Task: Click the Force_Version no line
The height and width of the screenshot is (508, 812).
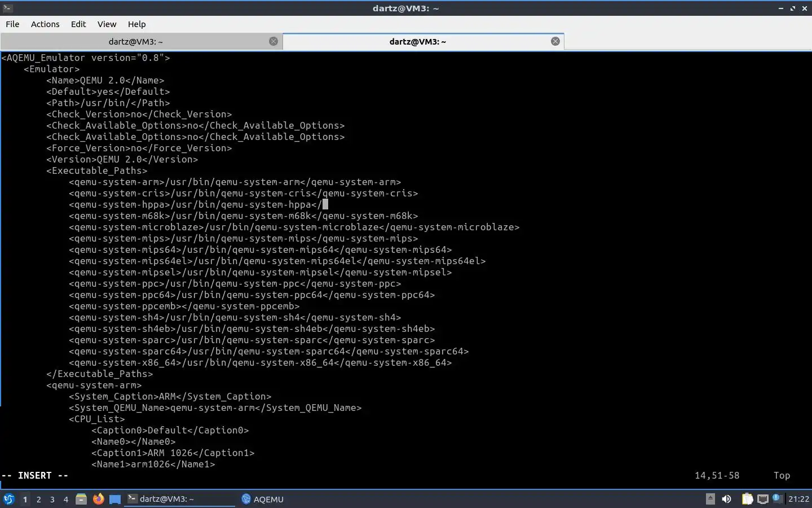Action: 139,148
